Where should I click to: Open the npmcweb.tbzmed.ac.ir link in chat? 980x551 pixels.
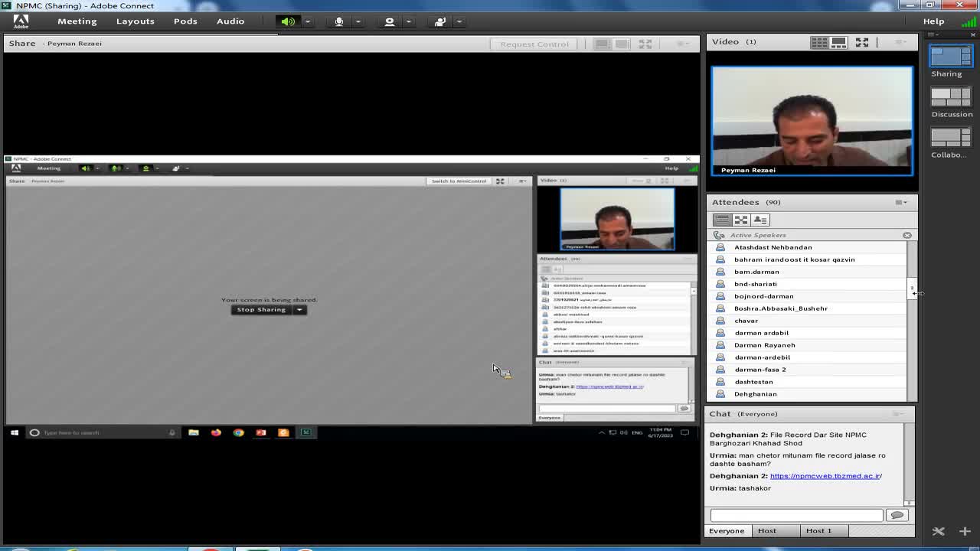[825, 476]
